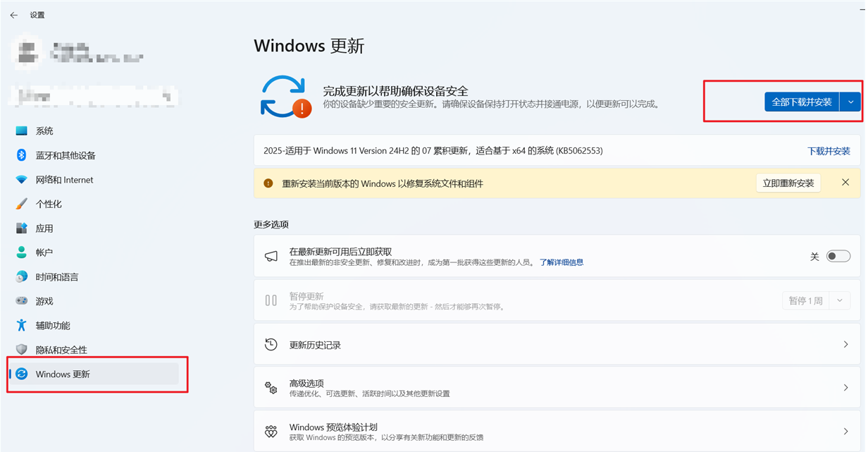Click the 时间和语言 globe clock icon

tap(22, 277)
